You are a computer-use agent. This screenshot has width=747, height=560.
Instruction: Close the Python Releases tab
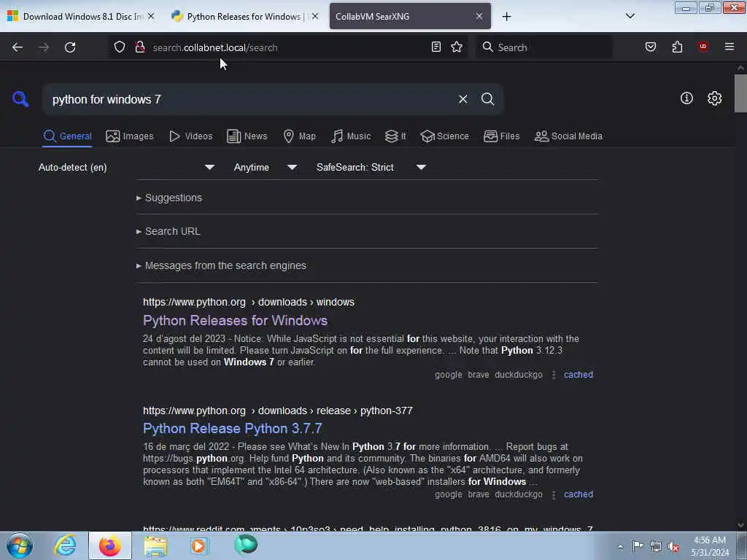tap(315, 16)
